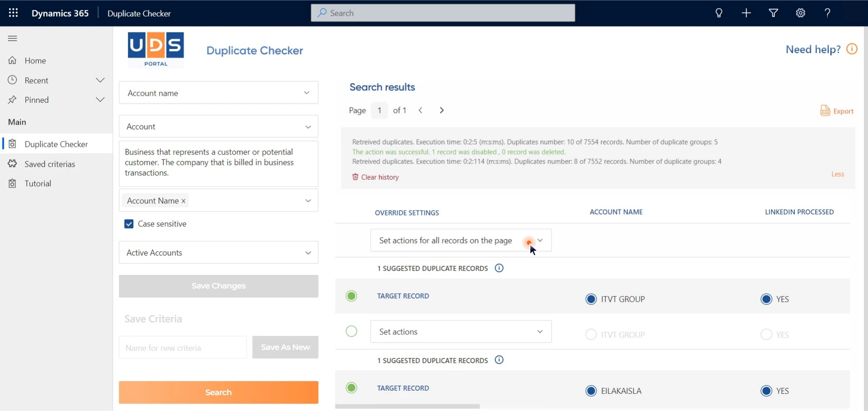Open the Tutorial sidebar item
This screenshot has height=411, width=868.
coord(38,183)
